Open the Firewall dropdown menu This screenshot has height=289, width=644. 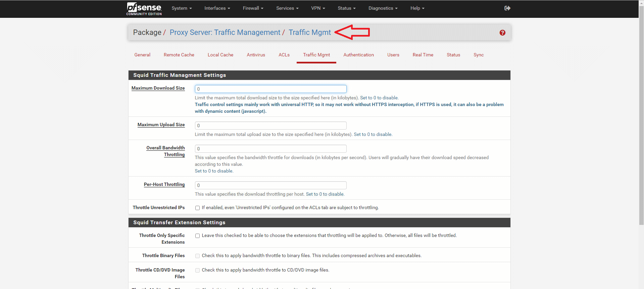pyautogui.click(x=253, y=8)
